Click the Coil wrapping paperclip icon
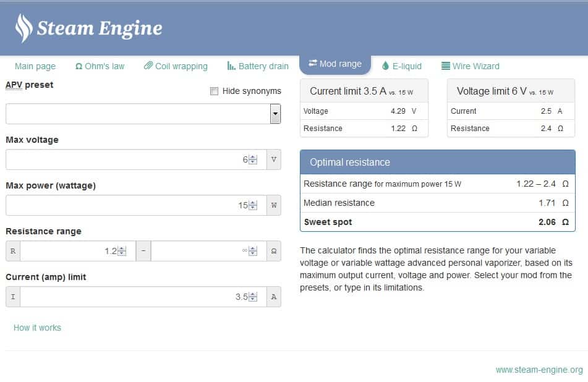Screen dimensions: 588x382 coord(148,66)
